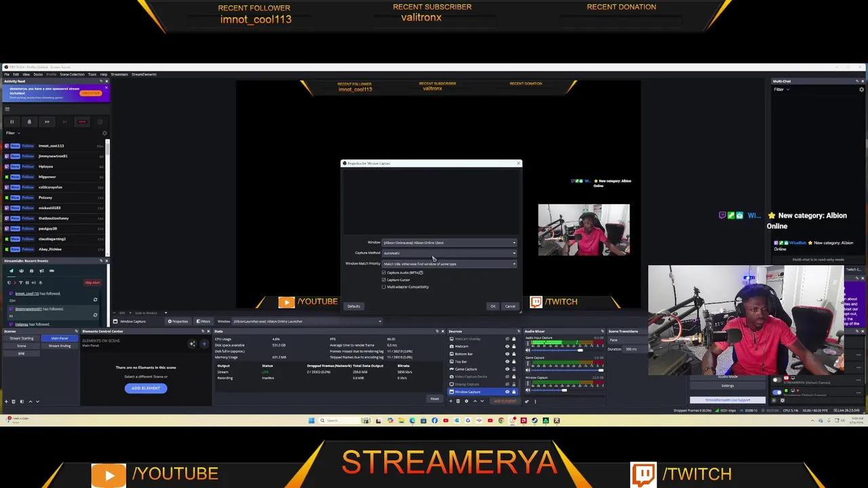Open Capture Method dropdown
Viewport: 868px width, 488px height.
(x=450, y=253)
